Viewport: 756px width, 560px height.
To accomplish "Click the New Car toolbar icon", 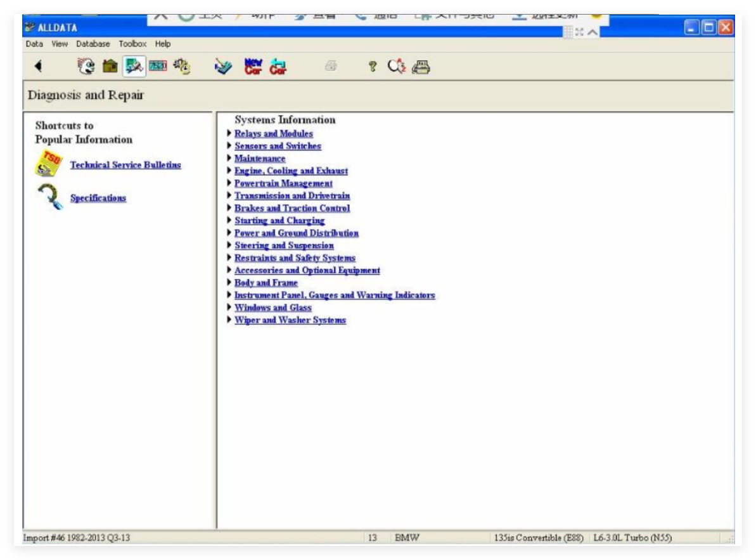I will pos(253,66).
